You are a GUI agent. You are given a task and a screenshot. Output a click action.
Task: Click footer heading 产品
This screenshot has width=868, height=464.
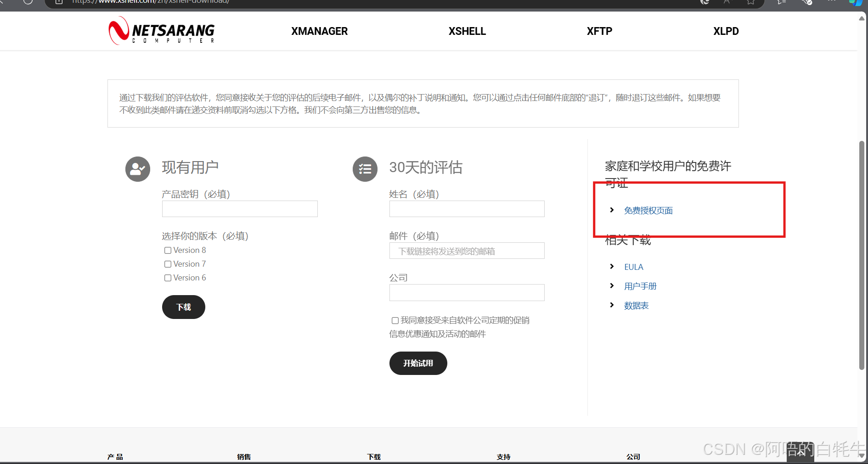pos(115,457)
